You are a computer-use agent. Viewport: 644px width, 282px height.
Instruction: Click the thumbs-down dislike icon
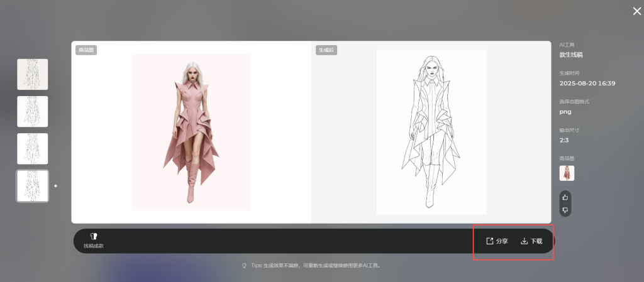pyautogui.click(x=565, y=210)
